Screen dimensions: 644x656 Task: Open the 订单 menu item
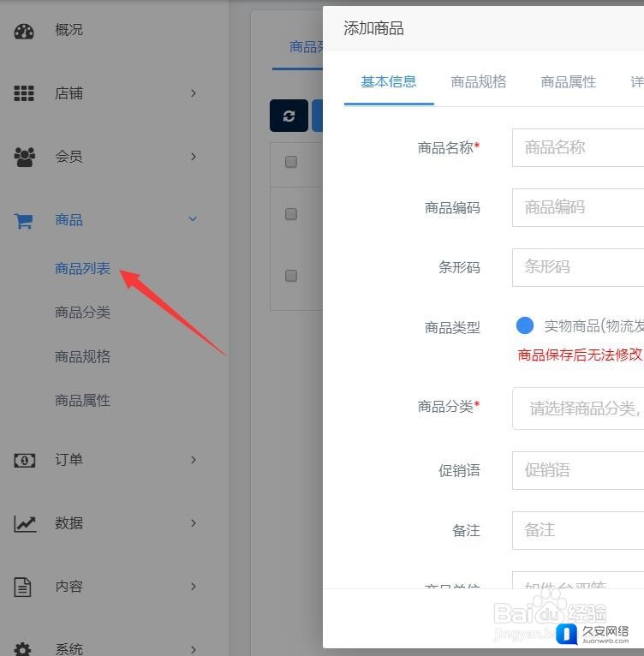[x=69, y=460]
